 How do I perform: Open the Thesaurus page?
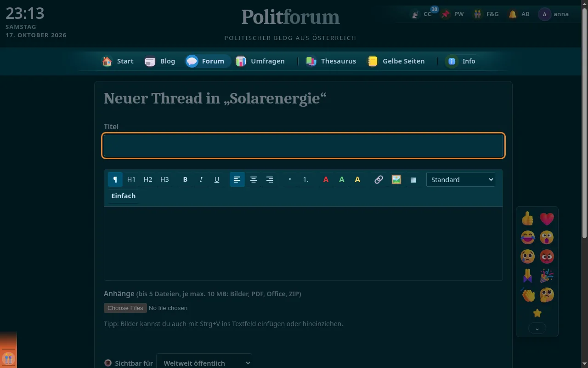331,61
